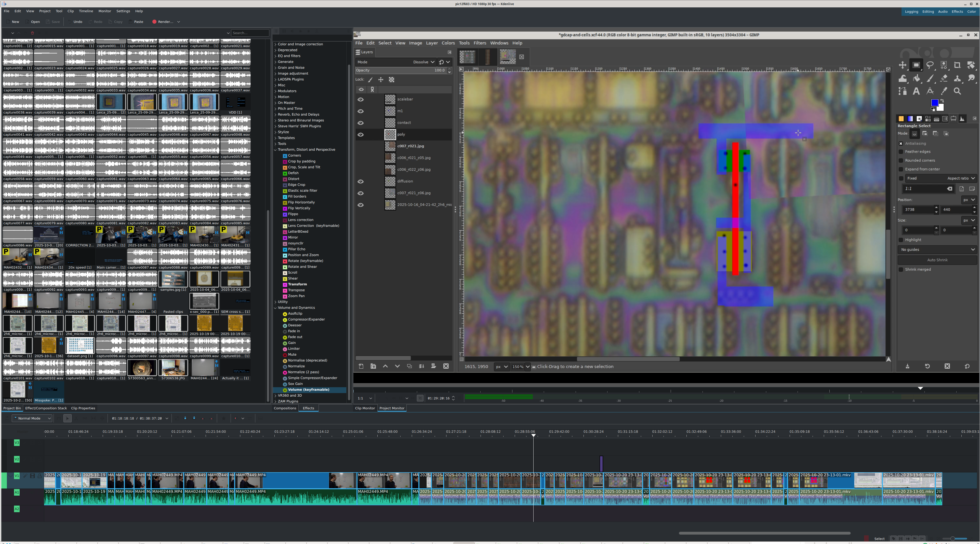Image resolution: width=980 pixels, height=544 pixels.
Task: Click the blue foreground color swatch
Action: coord(934,103)
